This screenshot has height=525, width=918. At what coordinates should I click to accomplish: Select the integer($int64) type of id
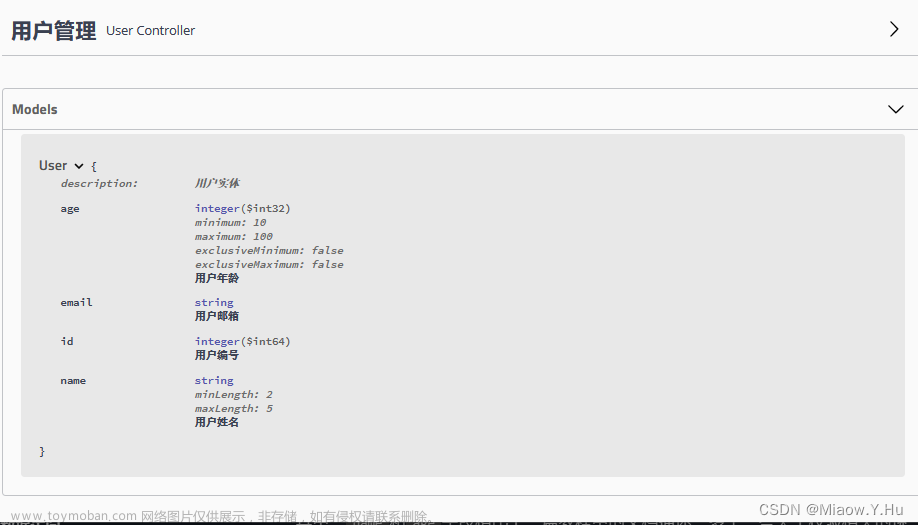(242, 341)
